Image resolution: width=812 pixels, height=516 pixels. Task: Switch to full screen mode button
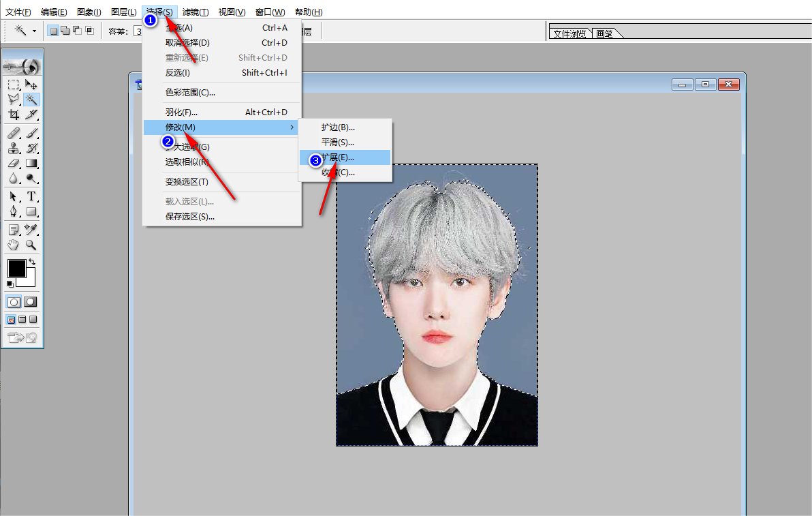pos(33,320)
